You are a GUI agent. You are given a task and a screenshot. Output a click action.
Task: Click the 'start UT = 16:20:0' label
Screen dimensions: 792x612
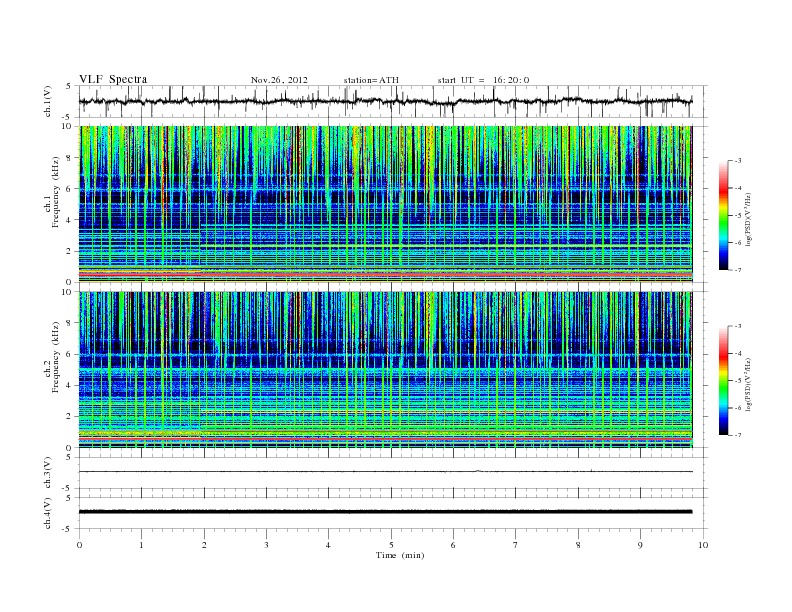tap(483, 80)
